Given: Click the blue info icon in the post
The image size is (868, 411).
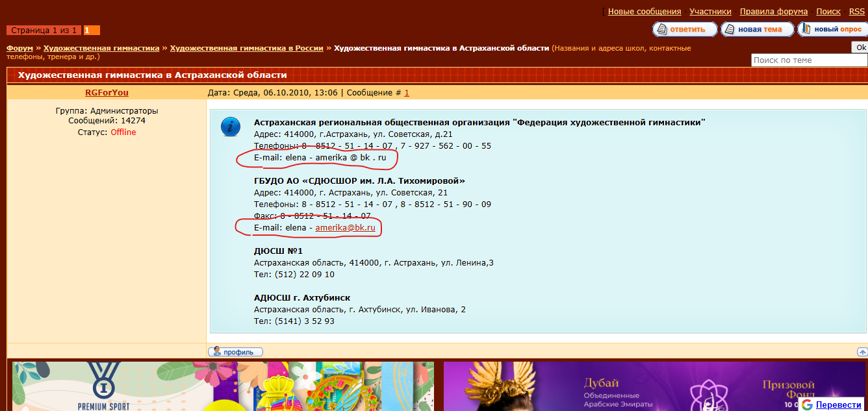Looking at the screenshot, I should pos(230,127).
